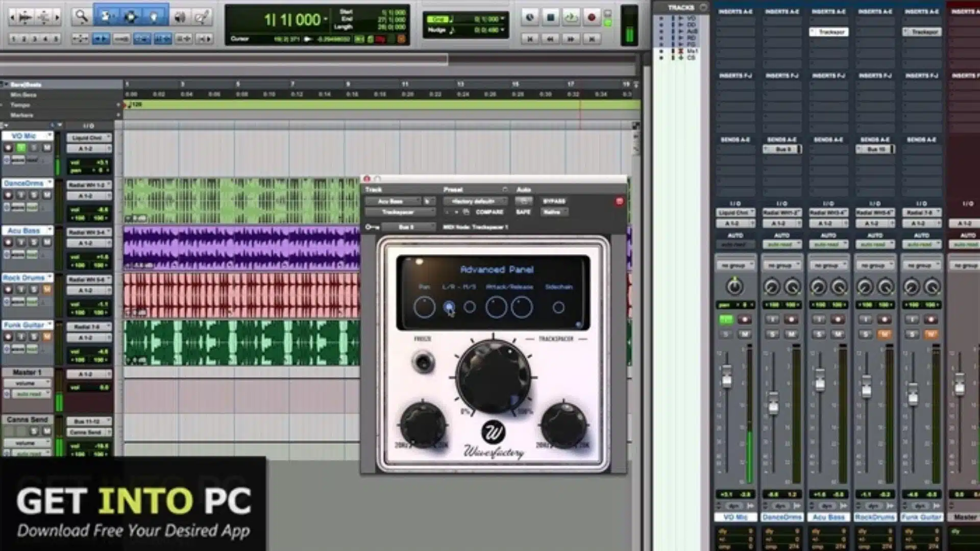Click the COMPARE button in plug-in header
980x551 pixels.
point(489,212)
